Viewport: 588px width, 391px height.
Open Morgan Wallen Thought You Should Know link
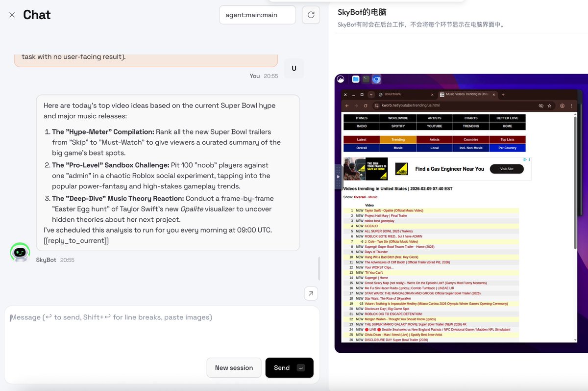coord(400,319)
